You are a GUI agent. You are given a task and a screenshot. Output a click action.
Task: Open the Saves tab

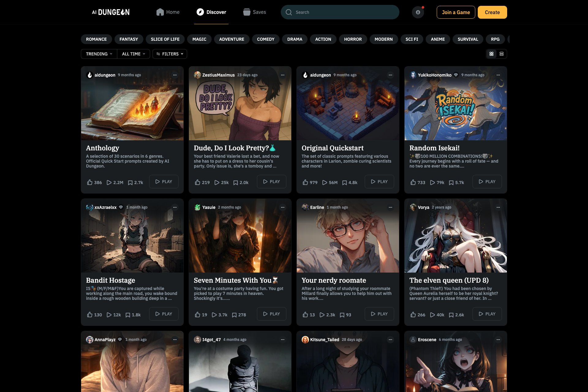click(x=254, y=12)
